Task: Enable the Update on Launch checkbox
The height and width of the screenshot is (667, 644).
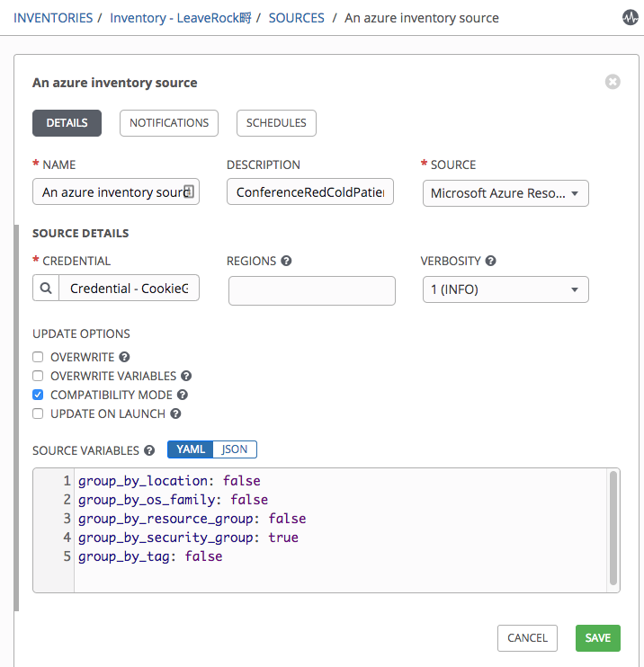Action: (x=38, y=414)
